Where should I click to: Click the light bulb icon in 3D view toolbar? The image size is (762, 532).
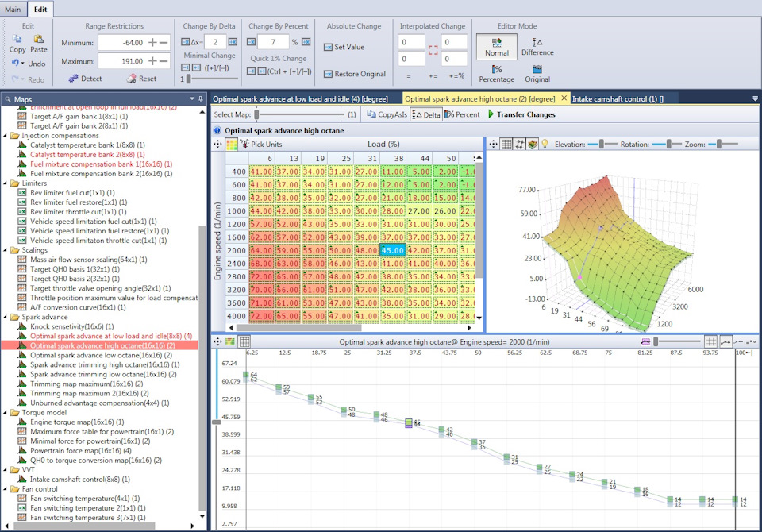(x=545, y=144)
